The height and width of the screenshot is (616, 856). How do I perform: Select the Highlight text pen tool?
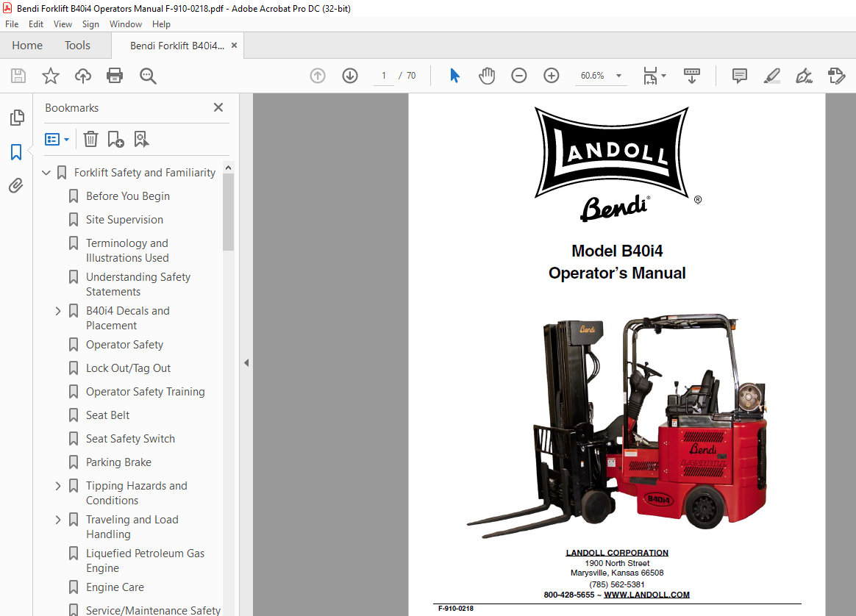pos(772,76)
